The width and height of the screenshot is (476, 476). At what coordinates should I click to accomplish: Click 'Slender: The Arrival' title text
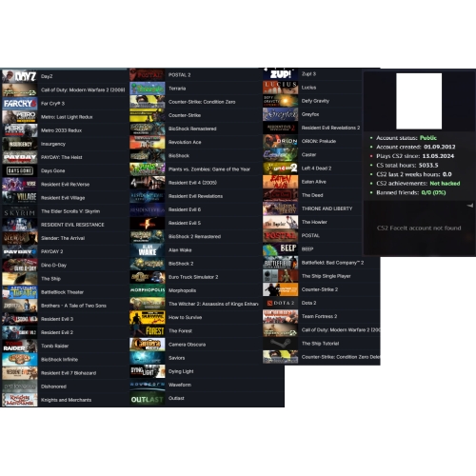(63, 238)
